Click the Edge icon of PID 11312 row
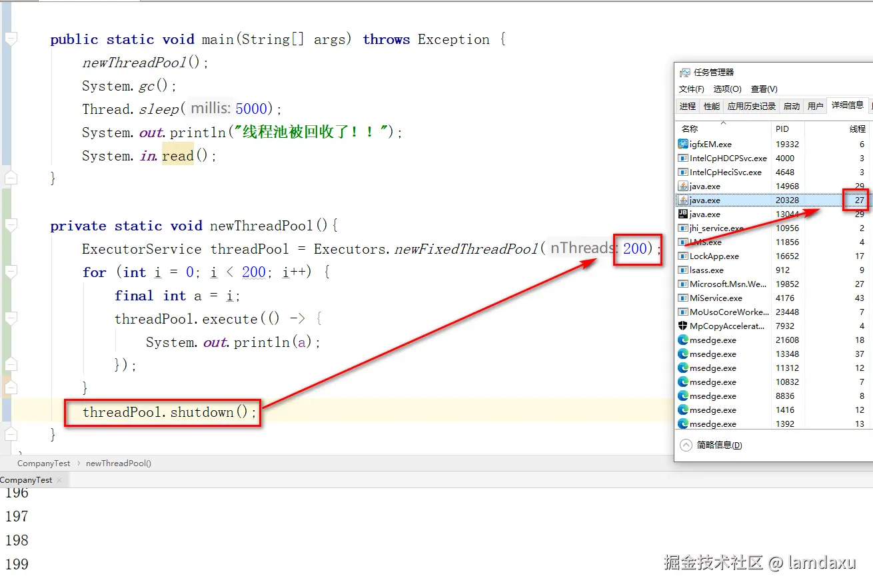Screen dimensions: 873x588 point(683,368)
